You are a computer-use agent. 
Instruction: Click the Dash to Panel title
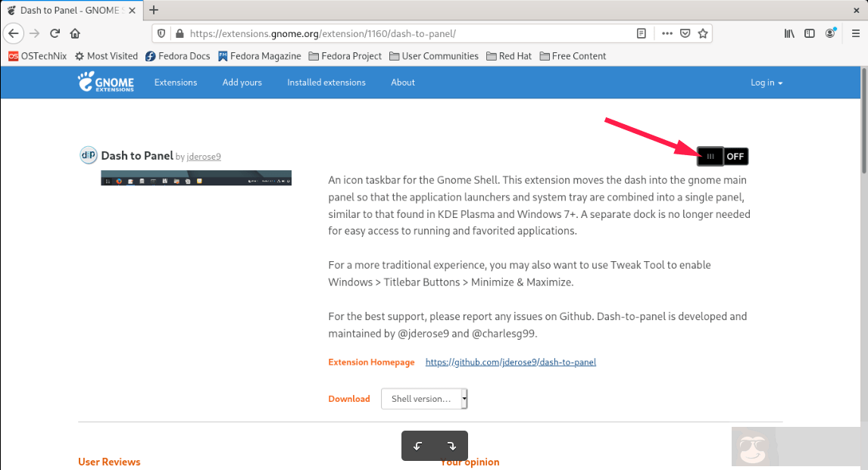click(137, 155)
